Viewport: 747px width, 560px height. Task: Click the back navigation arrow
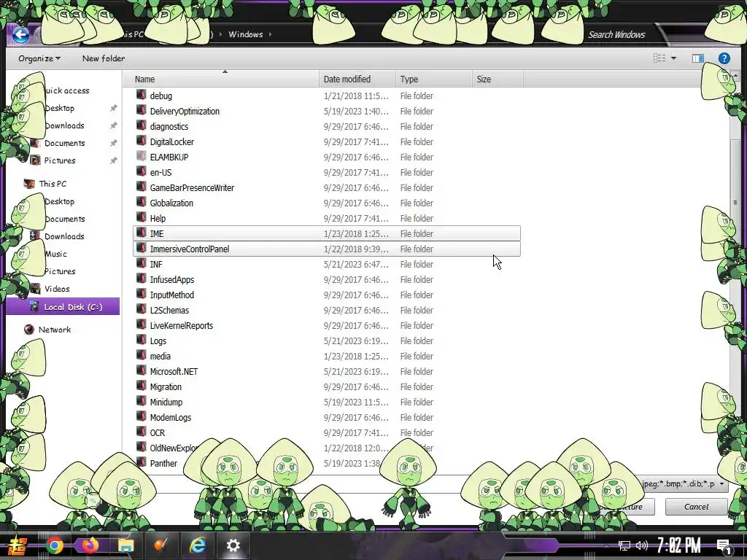tap(20, 34)
